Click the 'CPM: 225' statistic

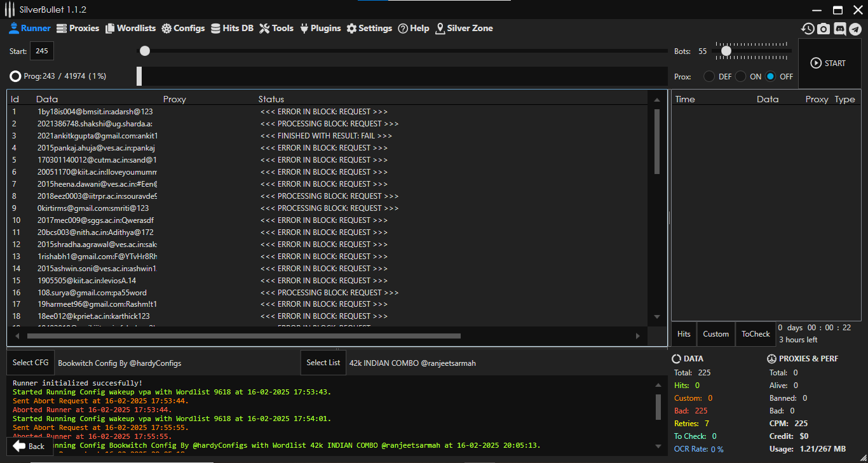coord(789,424)
